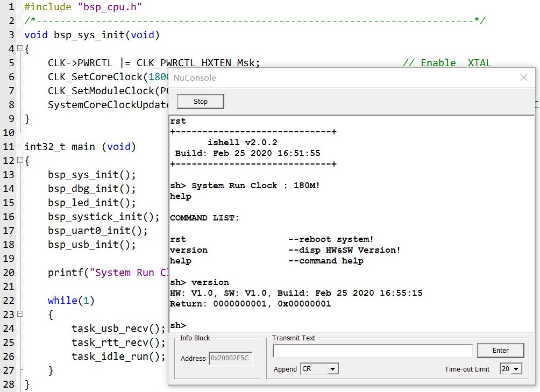Click the 'version --disp HW&SW Version!' row
Screen dimensions: 540x392
285,250
